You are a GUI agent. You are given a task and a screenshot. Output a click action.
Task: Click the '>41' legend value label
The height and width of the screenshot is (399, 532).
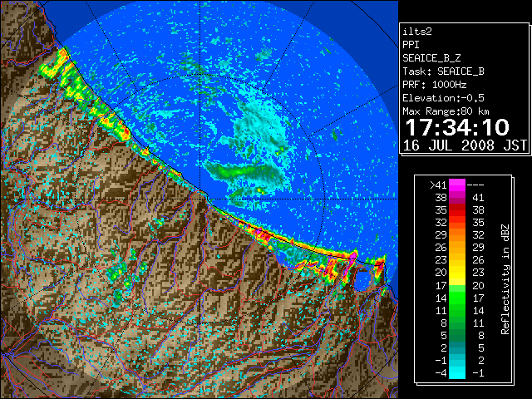[x=438, y=185]
